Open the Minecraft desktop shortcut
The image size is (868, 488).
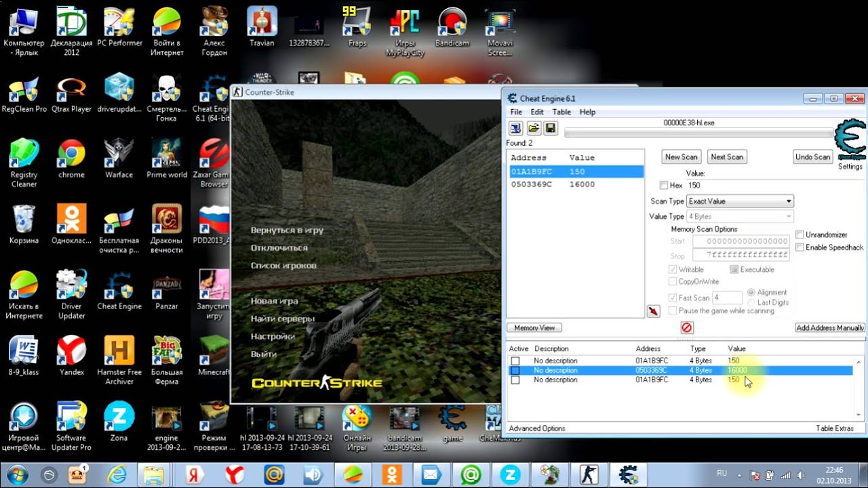point(214,356)
